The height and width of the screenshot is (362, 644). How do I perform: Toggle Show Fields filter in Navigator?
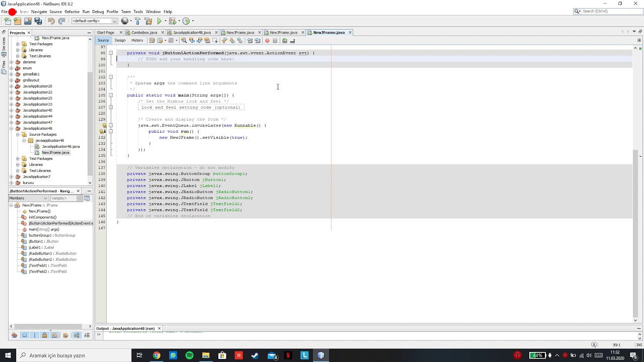25,335
